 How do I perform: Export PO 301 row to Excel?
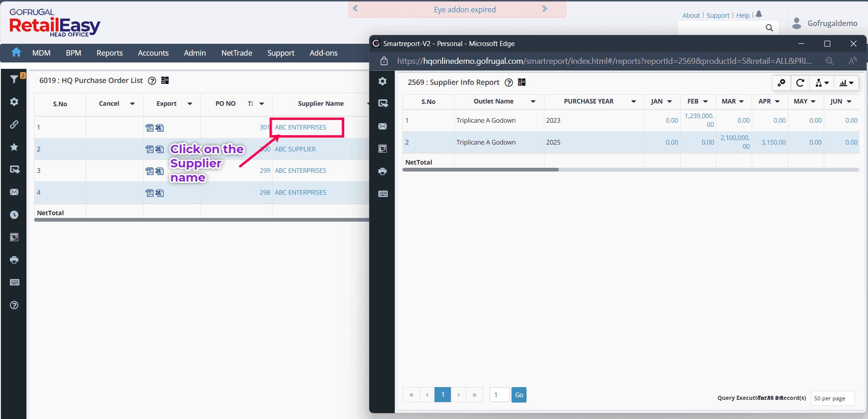tap(160, 128)
